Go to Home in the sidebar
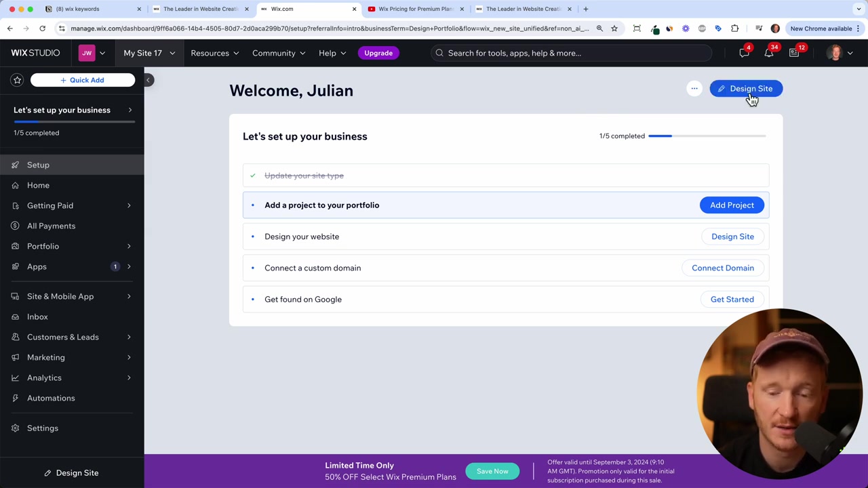868x488 pixels. 72,185
